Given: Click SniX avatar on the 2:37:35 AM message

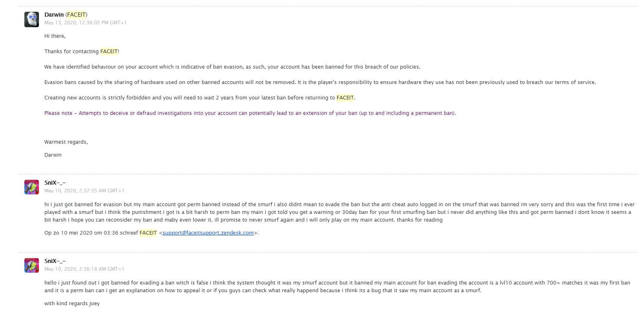Looking at the screenshot, I should click(x=31, y=187).
